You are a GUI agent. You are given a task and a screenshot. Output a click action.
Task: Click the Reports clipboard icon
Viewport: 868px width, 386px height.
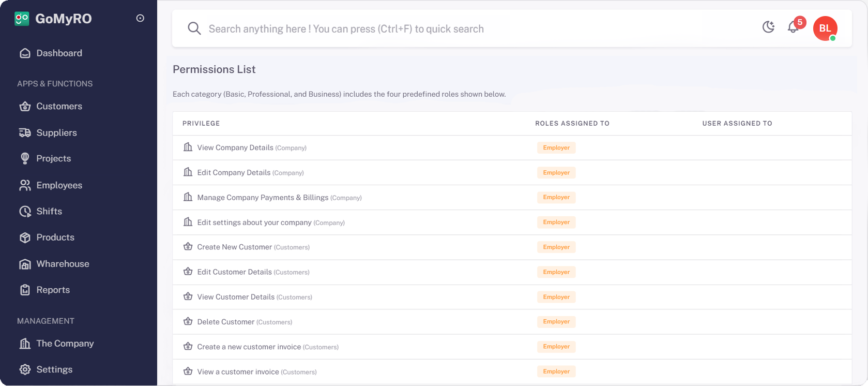pos(25,290)
